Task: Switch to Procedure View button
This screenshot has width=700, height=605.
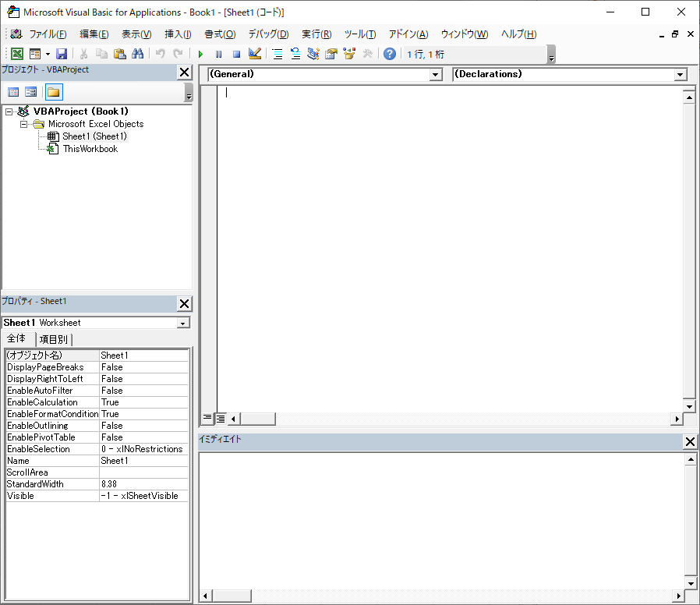Action: 207,419
